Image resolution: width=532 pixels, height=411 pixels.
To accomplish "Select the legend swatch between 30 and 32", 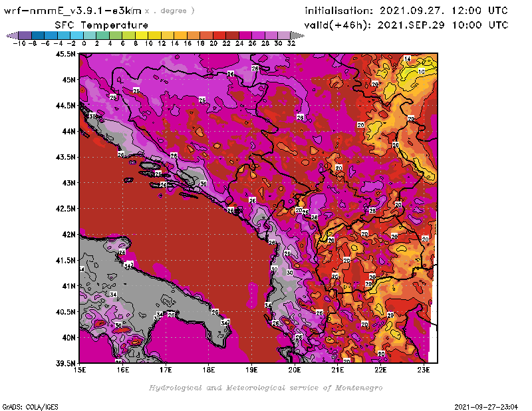I will coord(284,35).
